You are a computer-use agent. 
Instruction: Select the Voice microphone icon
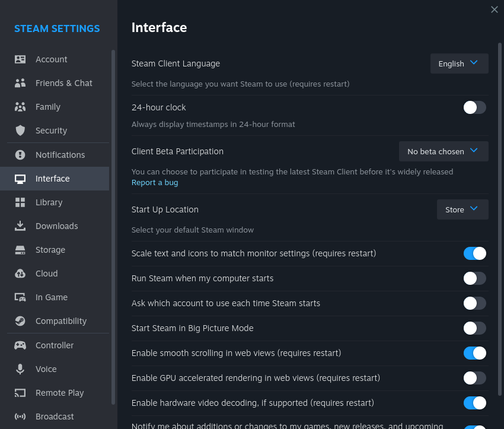coord(20,368)
